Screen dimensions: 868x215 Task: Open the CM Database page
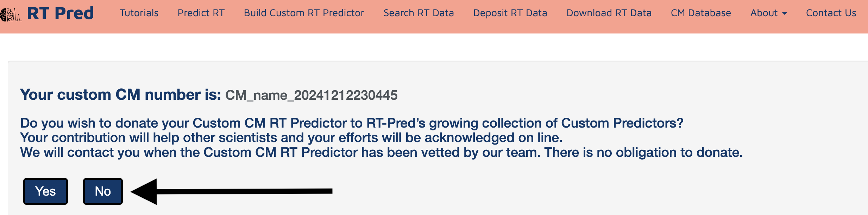[x=701, y=13]
